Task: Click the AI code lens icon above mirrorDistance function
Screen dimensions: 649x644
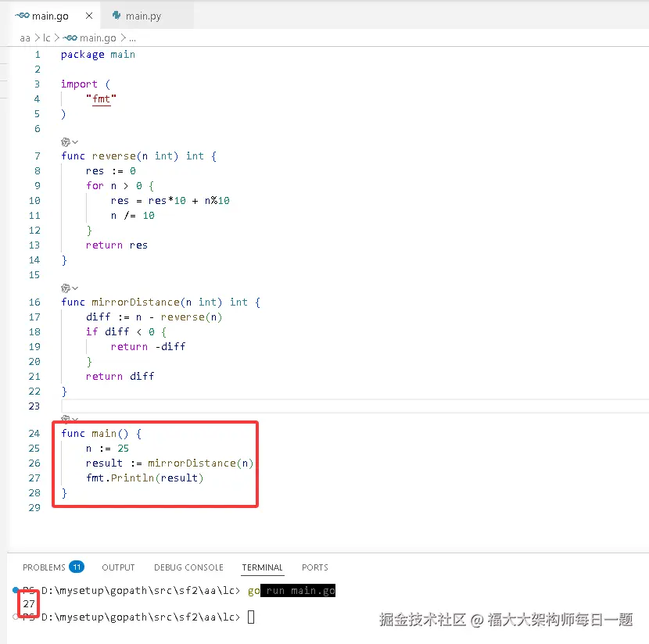Action: pyautogui.click(x=66, y=288)
